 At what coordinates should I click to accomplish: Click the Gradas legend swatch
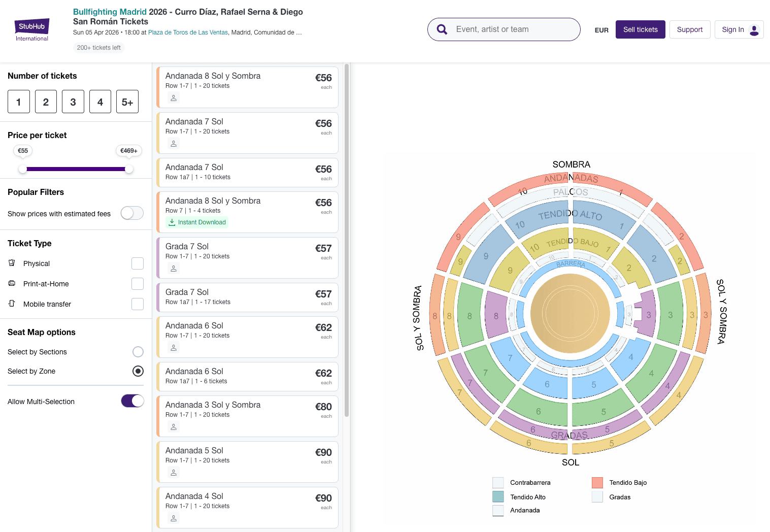pos(597,497)
